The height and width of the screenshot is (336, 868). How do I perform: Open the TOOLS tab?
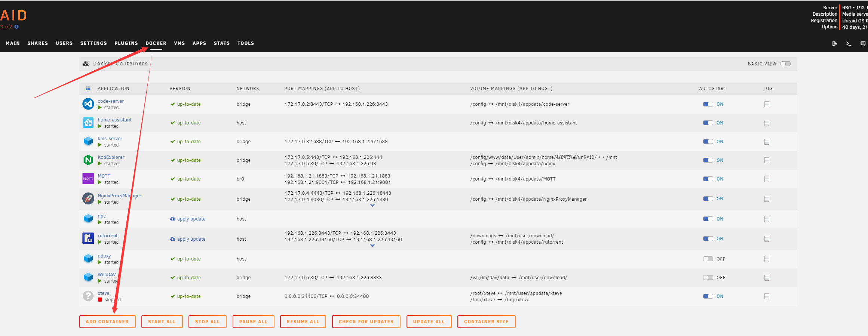(246, 43)
